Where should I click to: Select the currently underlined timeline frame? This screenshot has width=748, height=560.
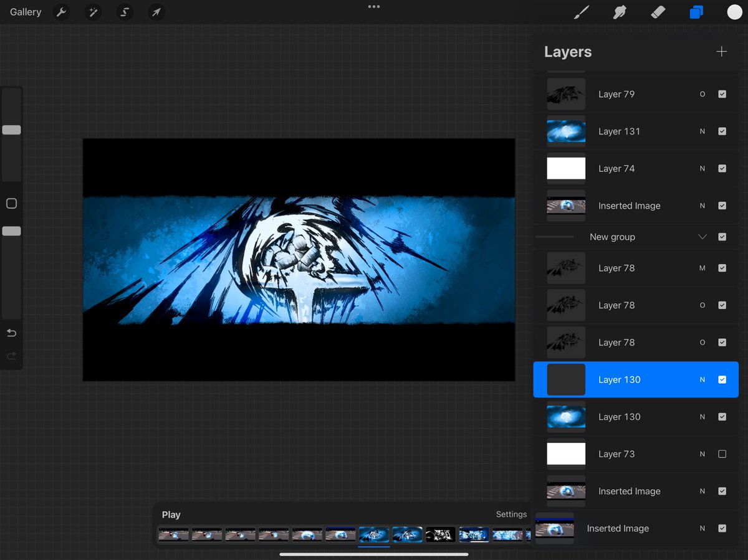(x=373, y=534)
